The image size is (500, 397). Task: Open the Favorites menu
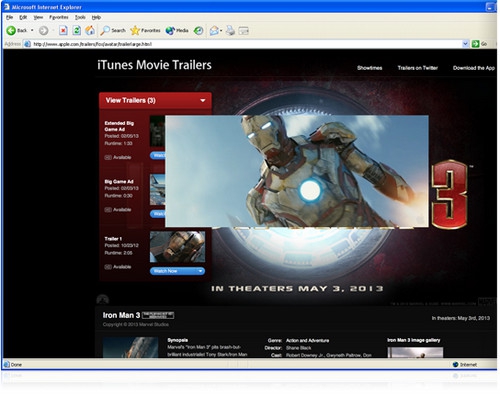(x=59, y=17)
